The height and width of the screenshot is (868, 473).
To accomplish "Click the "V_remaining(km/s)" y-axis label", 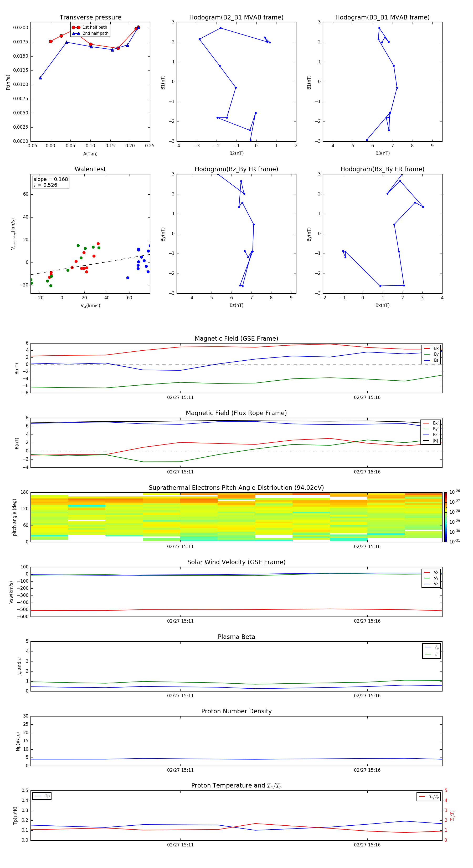I will pos(13,234).
